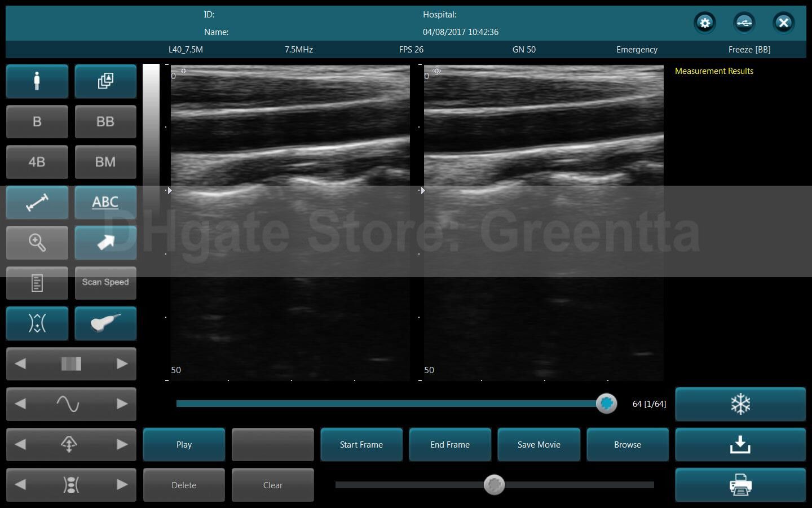
Task: Click the USB connection icon
Action: tap(744, 23)
